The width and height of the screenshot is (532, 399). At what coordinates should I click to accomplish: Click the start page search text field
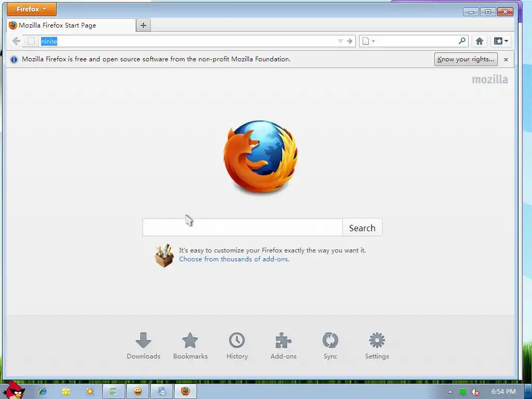(242, 228)
